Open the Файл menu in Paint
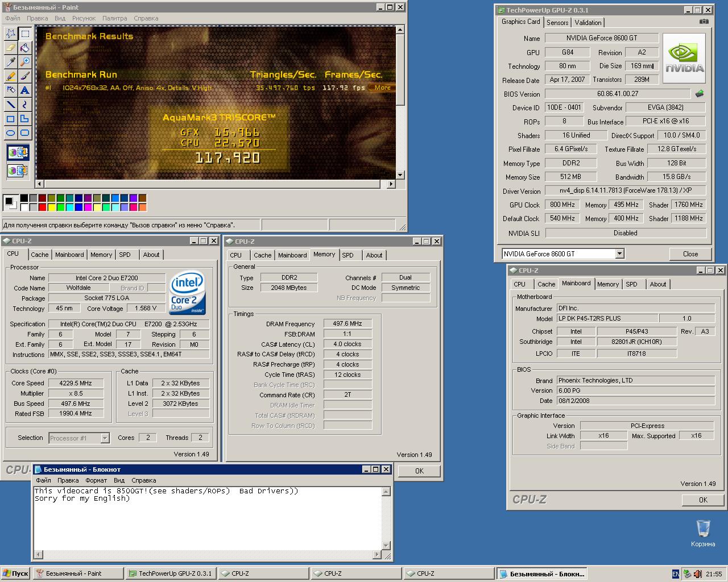This screenshot has width=728, height=582. point(13,18)
